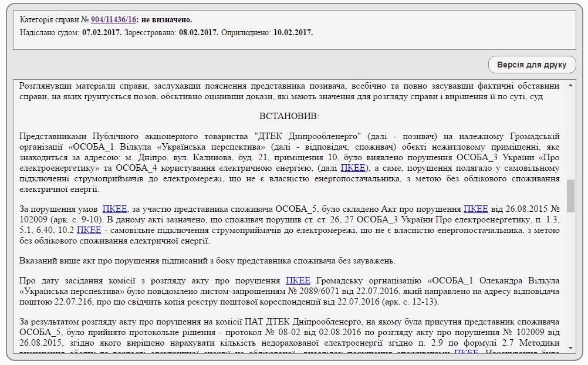Open ПКЕЕ link after 'За порушення умов'

coord(114,209)
